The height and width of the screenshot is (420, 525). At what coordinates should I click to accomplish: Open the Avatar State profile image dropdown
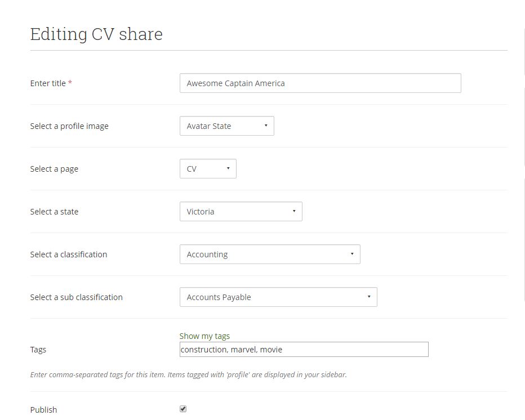(x=226, y=126)
